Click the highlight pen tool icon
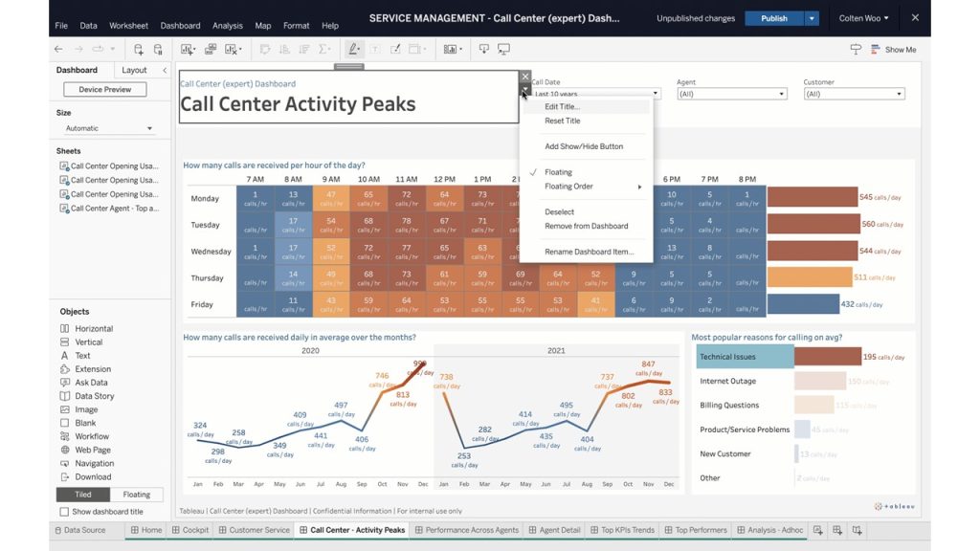 [x=354, y=49]
